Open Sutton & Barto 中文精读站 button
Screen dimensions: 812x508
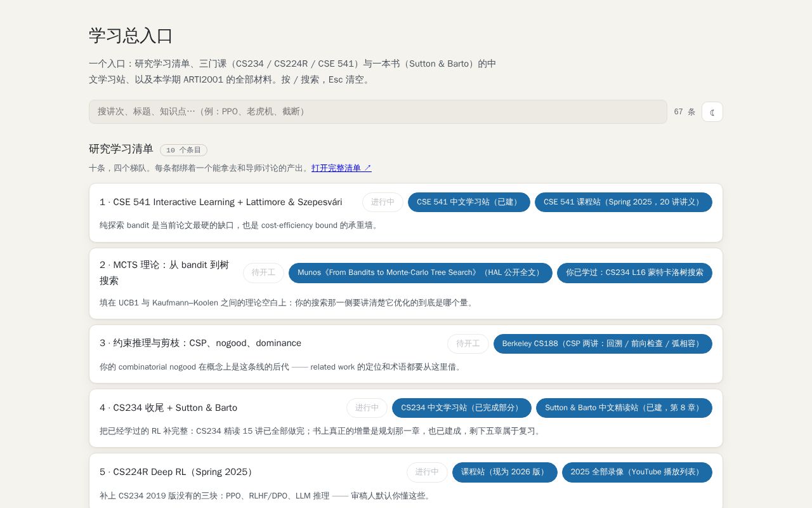[624, 408]
